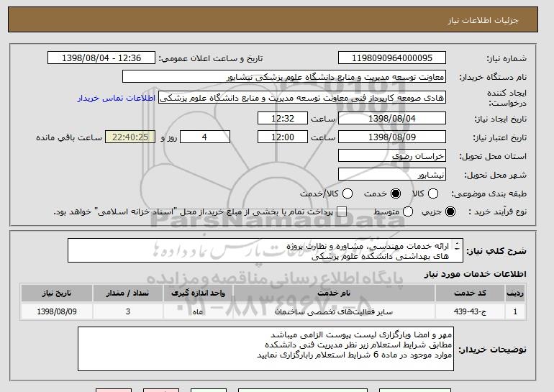This screenshot has width=554, height=392.
Task: Click the تعداد / مقدار column header
Action: coord(128,293)
